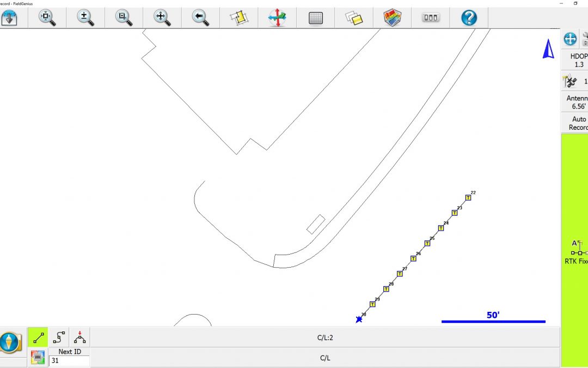The image size is (588, 368).
Task: Open the C/L:2 active line selector
Action: pos(325,337)
